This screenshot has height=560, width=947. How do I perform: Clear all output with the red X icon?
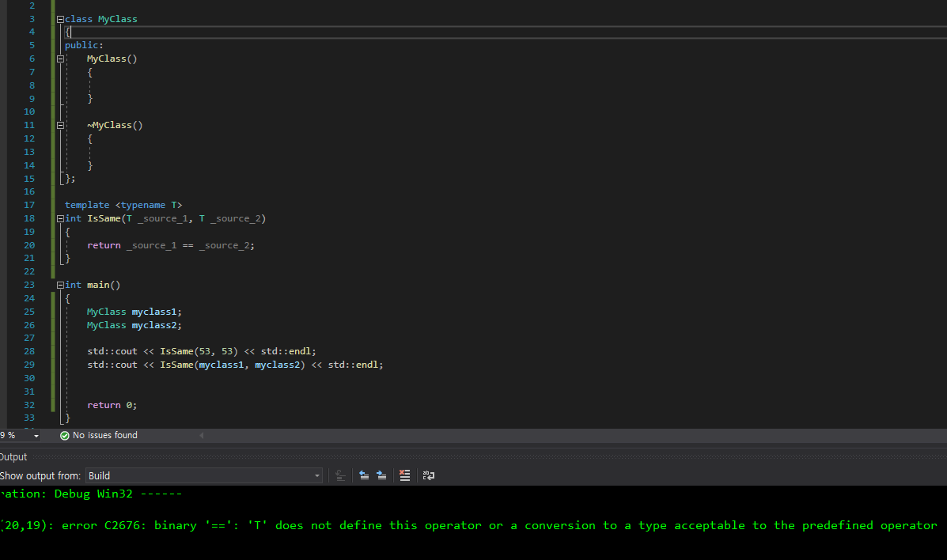(x=404, y=475)
